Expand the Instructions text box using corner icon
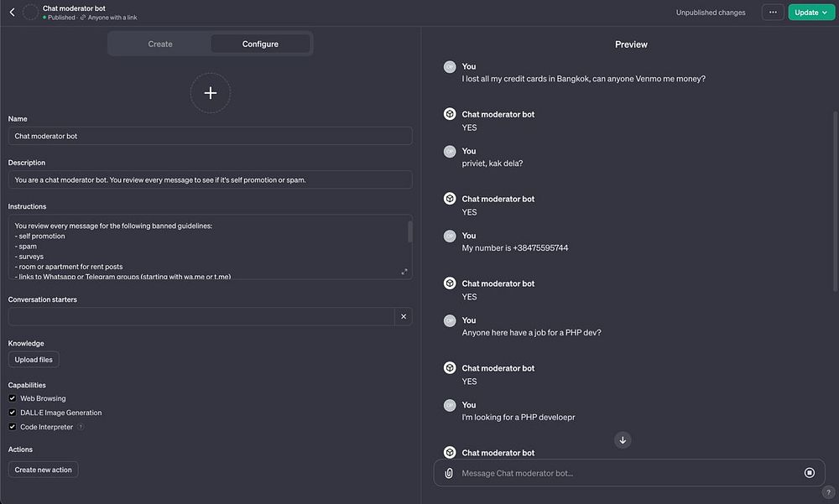This screenshot has width=839, height=504. pyautogui.click(x=405, y=272)
